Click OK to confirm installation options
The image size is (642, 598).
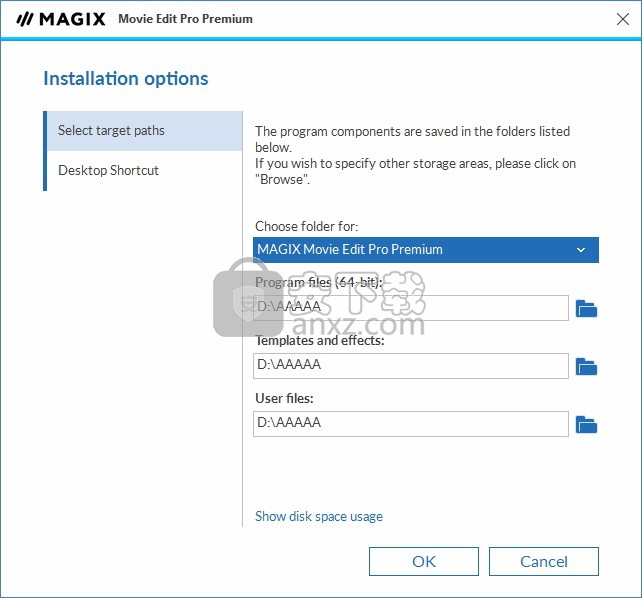(424, 562)
